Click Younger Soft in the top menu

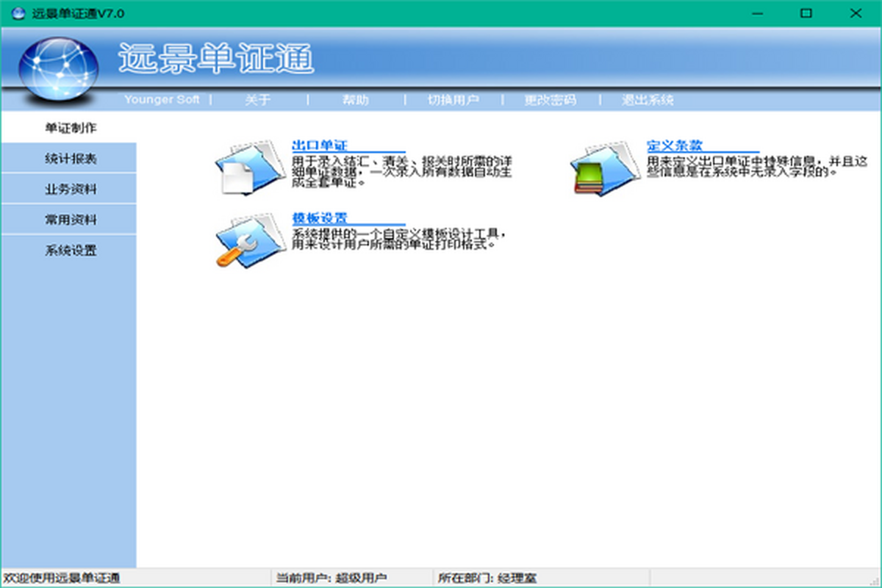(x=162, y=100)
